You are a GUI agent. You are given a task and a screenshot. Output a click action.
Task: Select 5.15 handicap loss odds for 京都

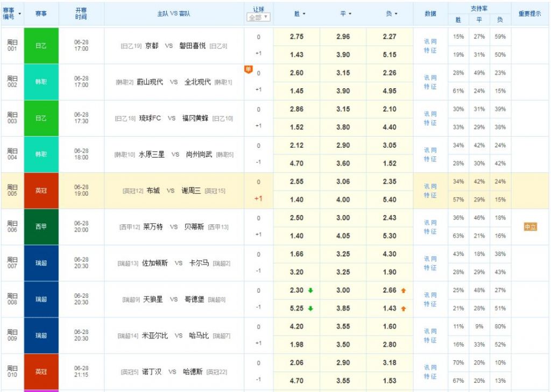point(390,55)
